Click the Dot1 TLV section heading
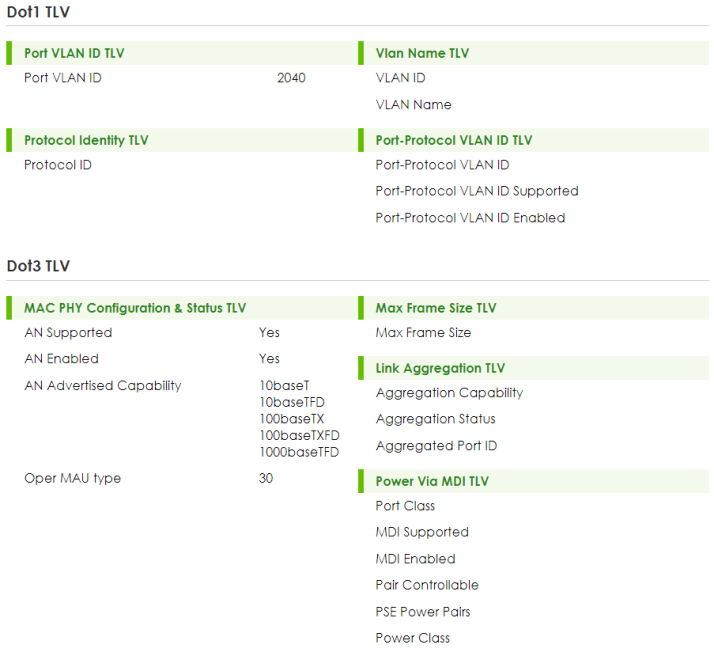Viewport: 714px width, 652px height. [x=38, y=11]
